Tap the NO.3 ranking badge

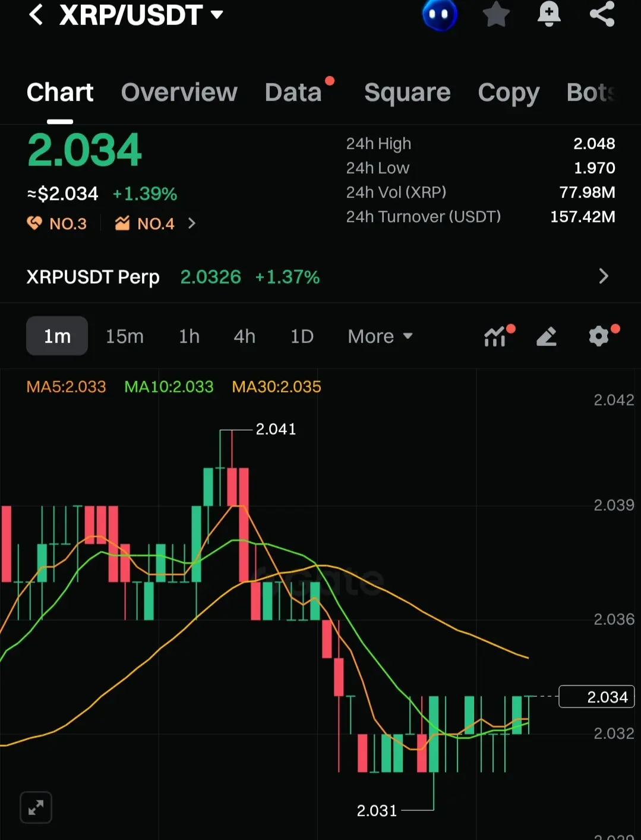(57, 224)
